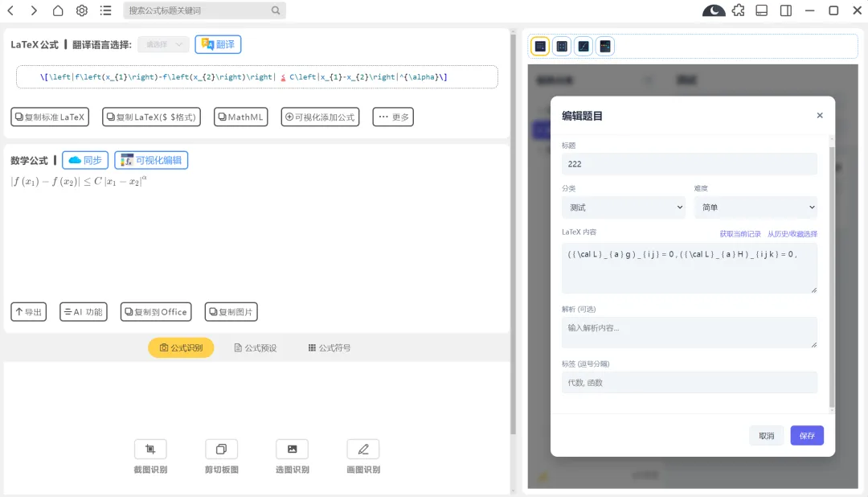Screen dimensions: 868x497
Task: Click 复制LaTeX($ $格式) button
Action: point(151,117)
